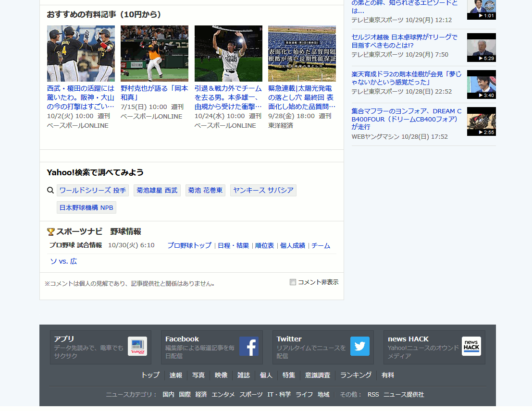Click the Twitter bird icon
Viewport: 532px width, 411px height.
coord(360,346)
